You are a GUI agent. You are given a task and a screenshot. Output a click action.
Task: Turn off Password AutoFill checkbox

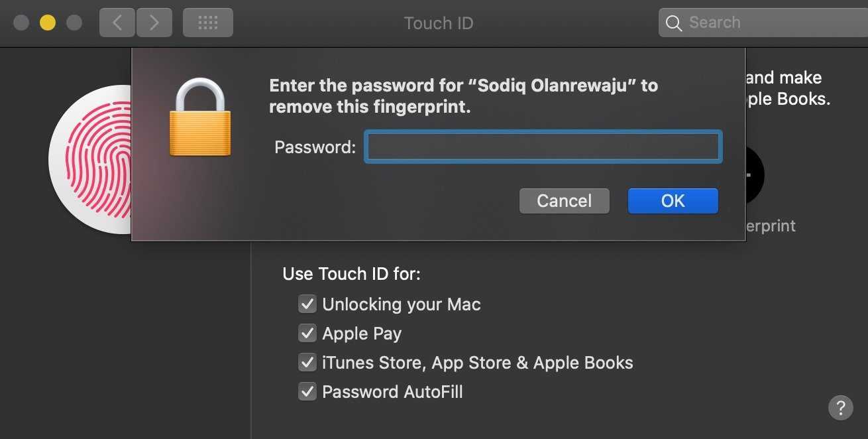click(307, 392)
